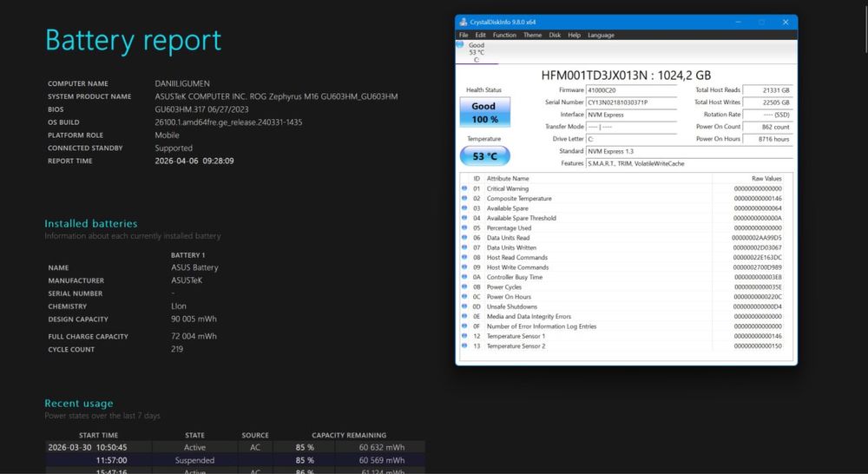Viewport: 868px width, 474px height.
Task: Click status dot for Critical Warning row
Action: [x=464, y=188]
